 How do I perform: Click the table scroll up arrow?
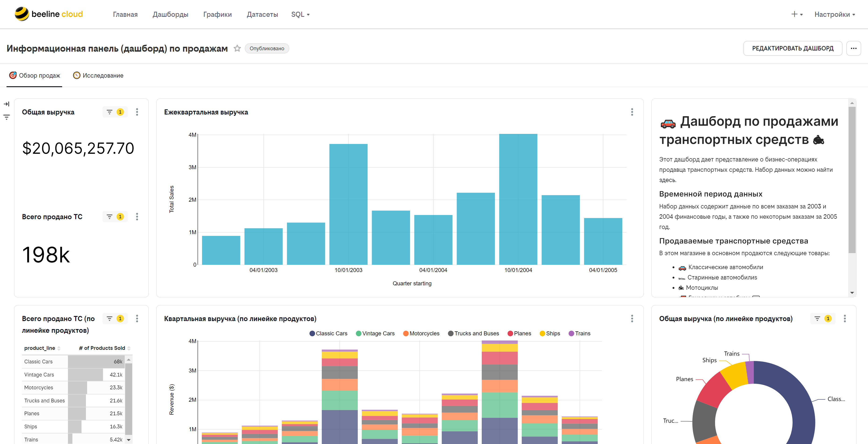click(x=128, y=360)
